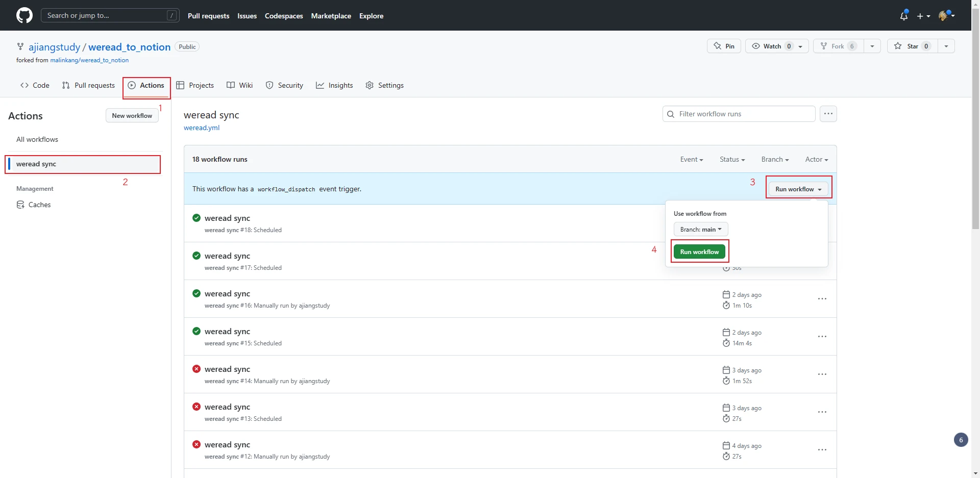Open Marketplace in the top navigation
980x478 pixels.
pyautogui.click(x=331, y=16)
